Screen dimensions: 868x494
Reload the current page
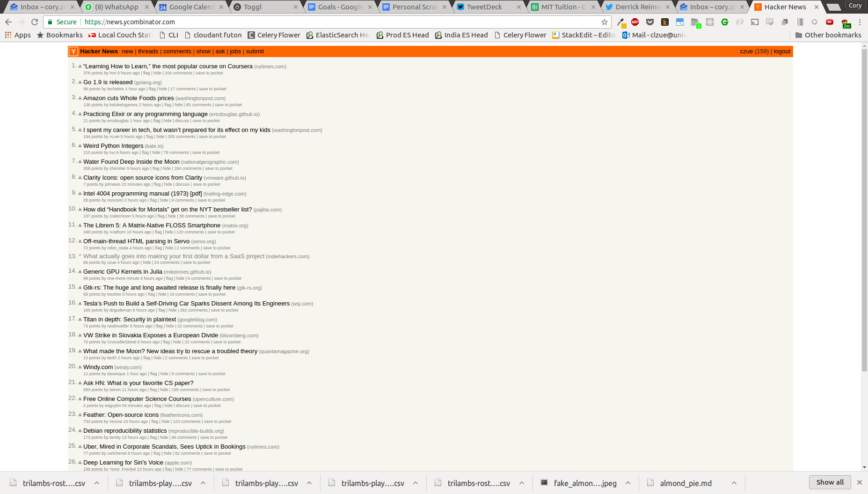pos(35,22)
